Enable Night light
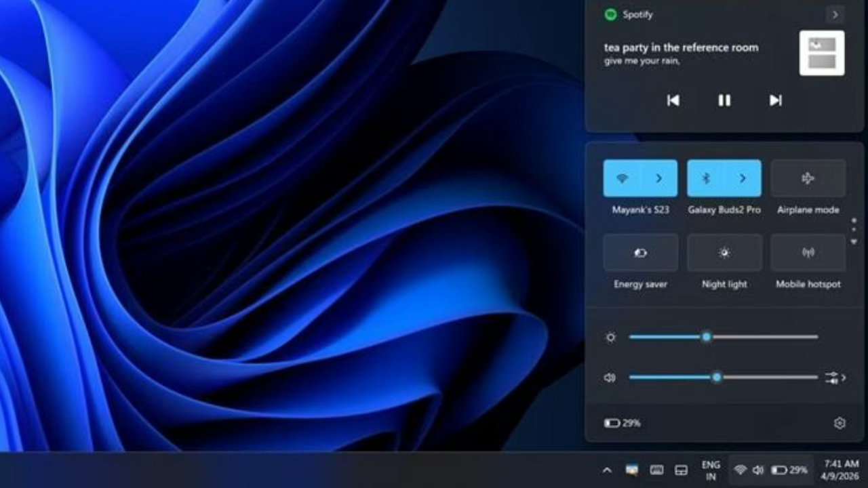Viewport: 868px width, 488px height. tap(724, 252)
